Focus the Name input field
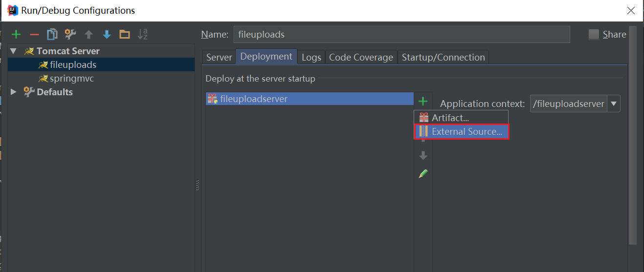Screen dimensions: 644x272 click(401, 34)
